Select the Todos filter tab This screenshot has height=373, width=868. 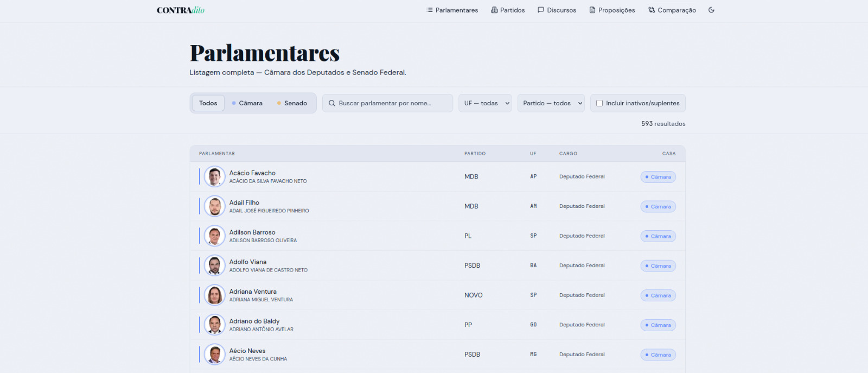pos(208,103)
